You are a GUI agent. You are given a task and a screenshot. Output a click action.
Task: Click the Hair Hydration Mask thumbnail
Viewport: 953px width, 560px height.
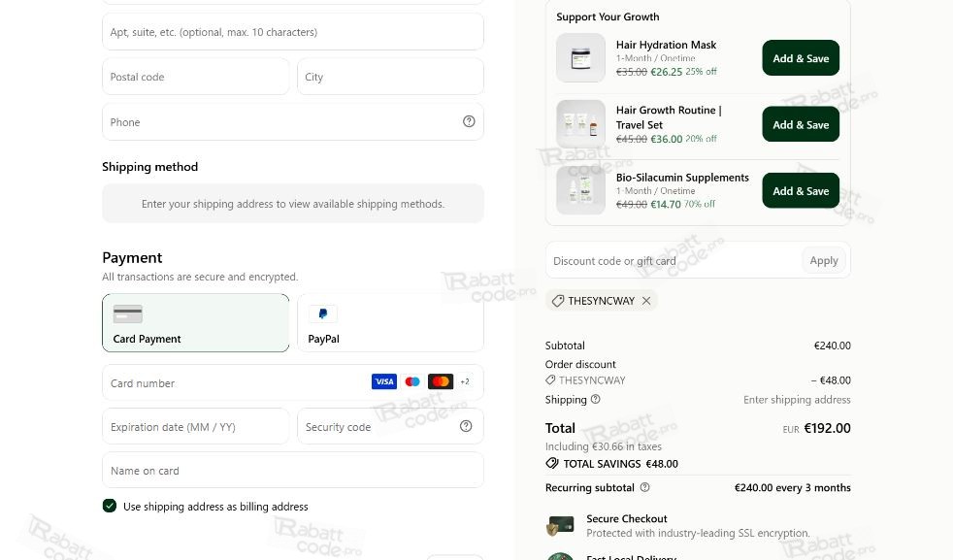pyautogui.click(x=580, y=58)
